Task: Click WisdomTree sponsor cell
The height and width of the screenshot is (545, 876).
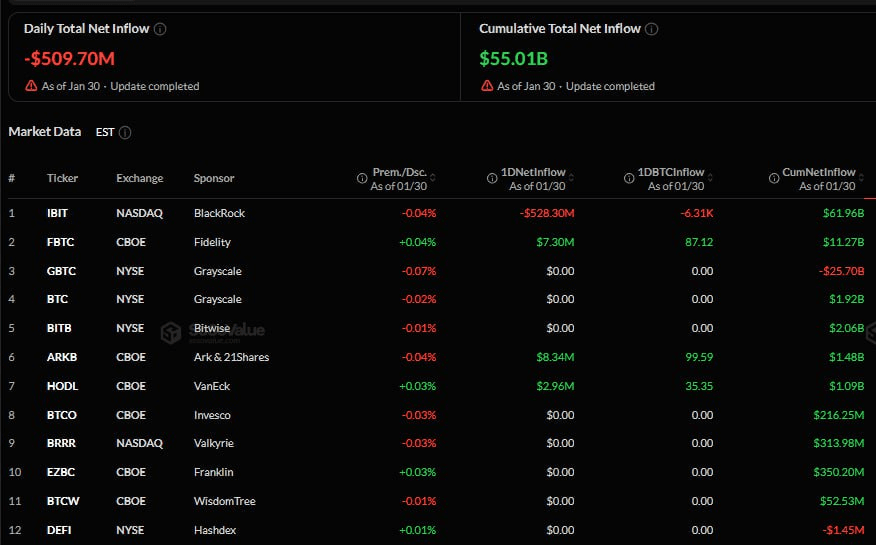Action: [225, 501]
